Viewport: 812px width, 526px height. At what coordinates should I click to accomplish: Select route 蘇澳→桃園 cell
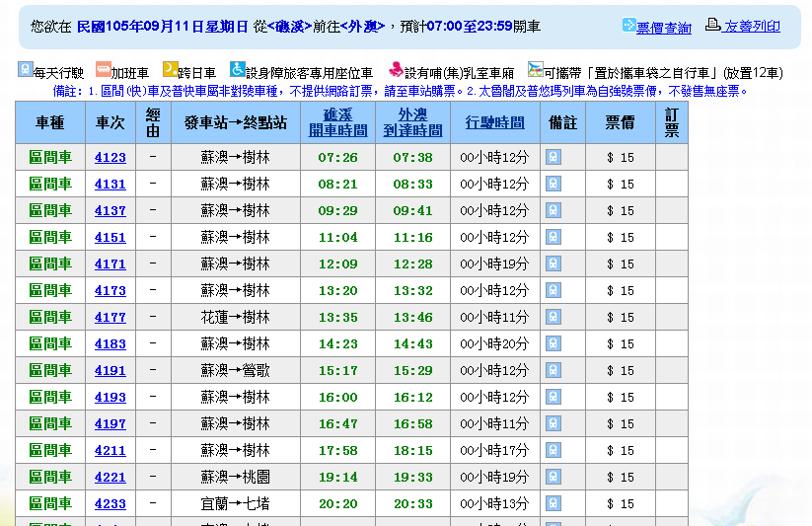(236, 478)
